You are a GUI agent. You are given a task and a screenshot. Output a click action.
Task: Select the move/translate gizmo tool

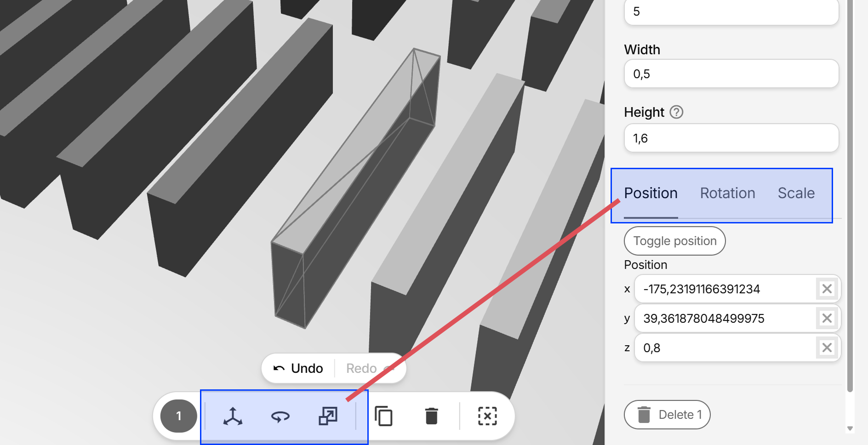tap(233, 416)
